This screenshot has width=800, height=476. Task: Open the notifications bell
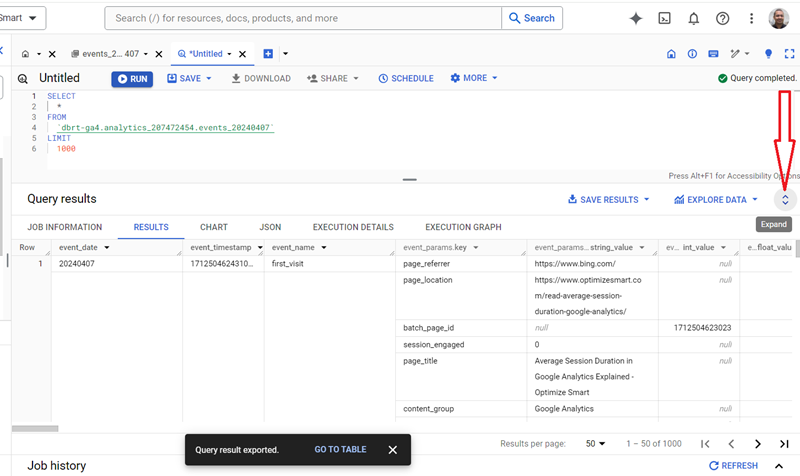(x=693, y=18)
